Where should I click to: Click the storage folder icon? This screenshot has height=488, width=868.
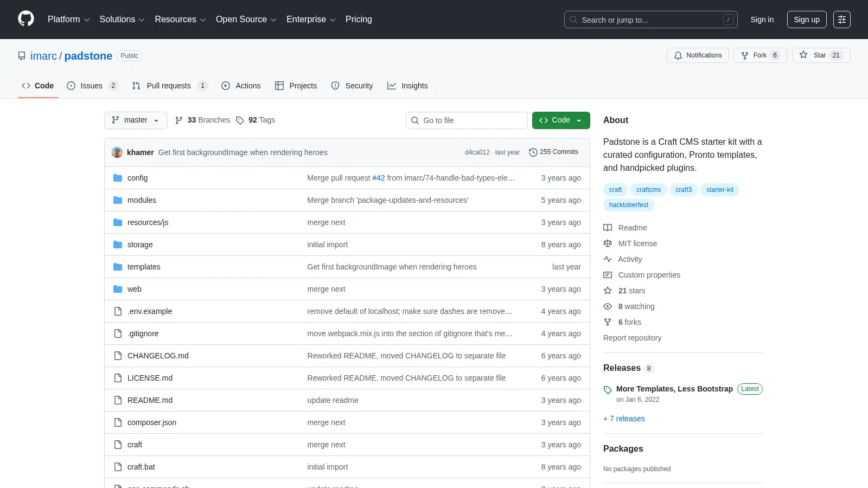118,245
